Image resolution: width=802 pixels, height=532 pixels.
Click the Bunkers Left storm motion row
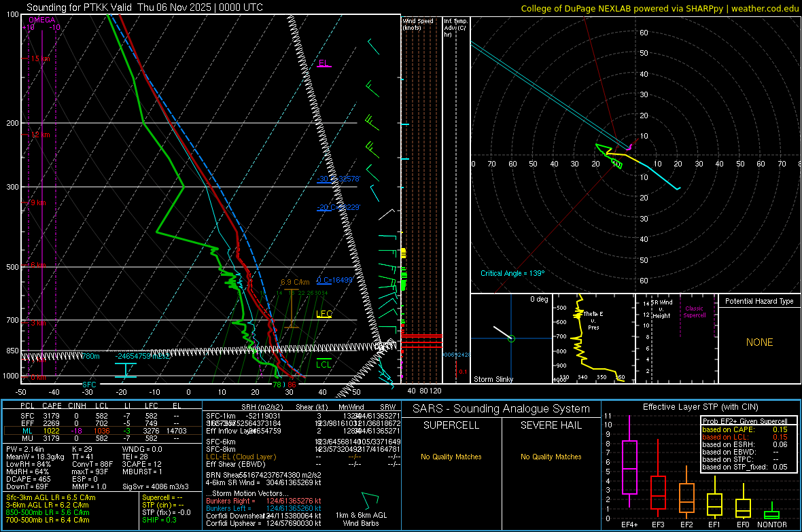click(x=264, y=508)
